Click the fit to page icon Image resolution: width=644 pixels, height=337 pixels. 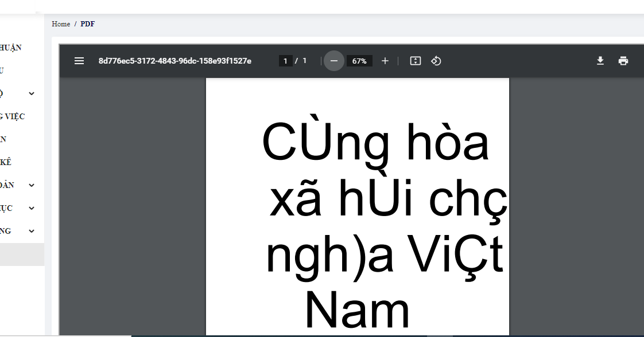[x=415, y=61]
